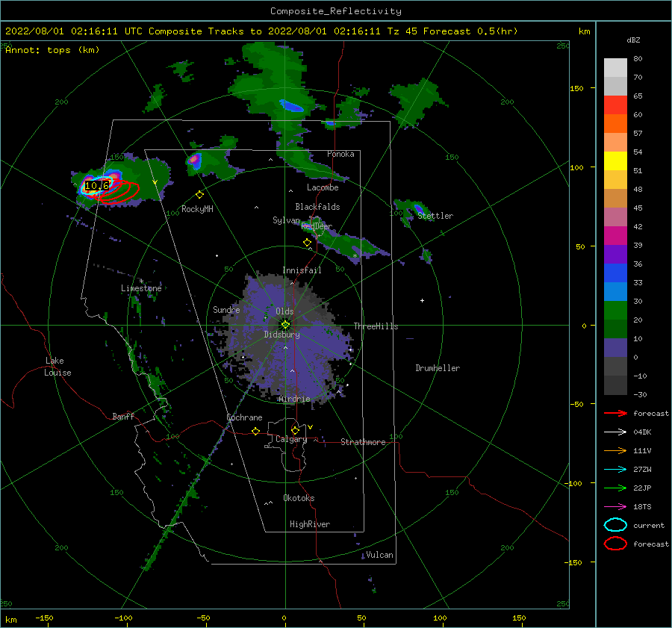Click the Lacombe label on map
672x628 pixels.
click(323, 187)
